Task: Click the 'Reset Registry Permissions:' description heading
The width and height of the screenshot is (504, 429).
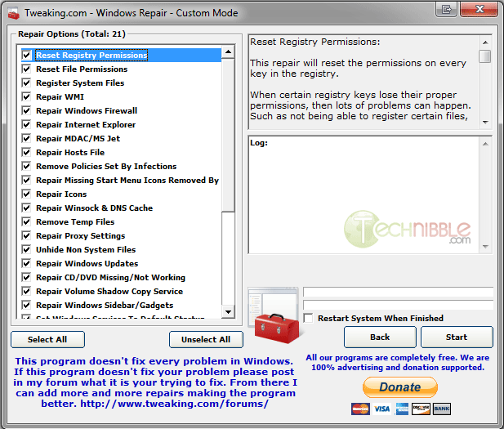Action: click(x=315, y=42)
